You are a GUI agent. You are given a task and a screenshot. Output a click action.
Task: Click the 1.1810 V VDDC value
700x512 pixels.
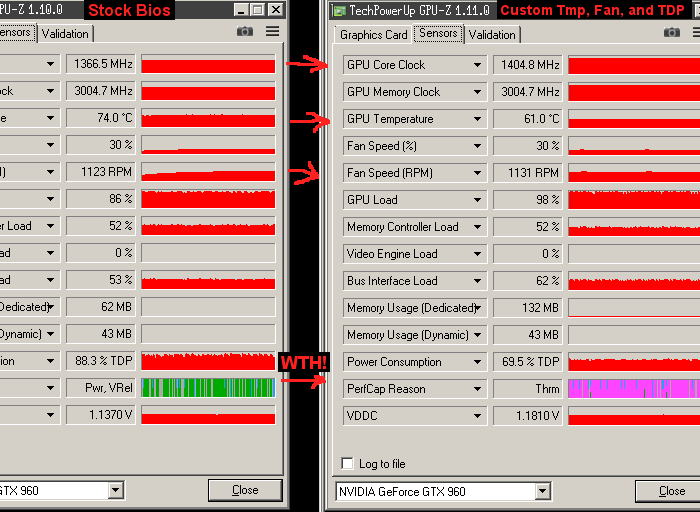pyautogui.click(x=528, y=416)
